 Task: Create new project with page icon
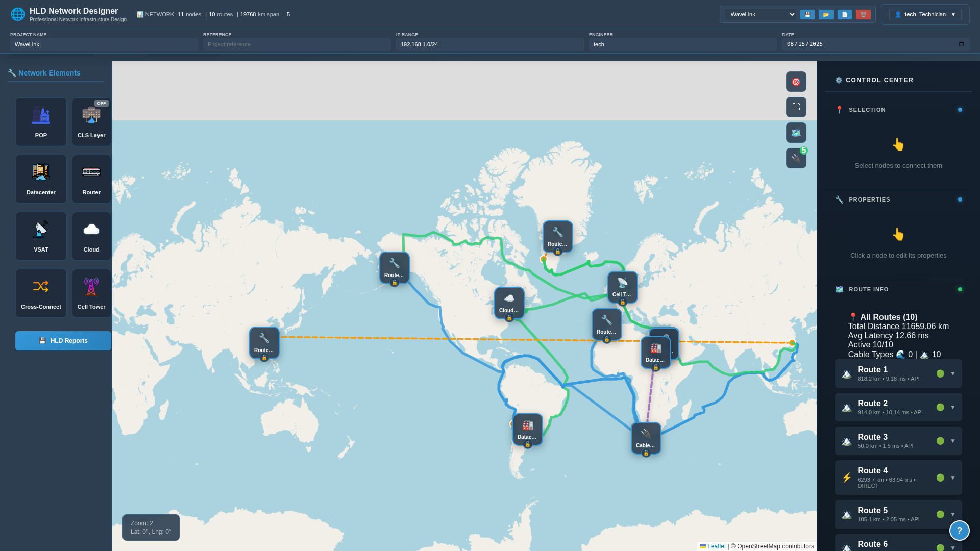coord(845,14)
